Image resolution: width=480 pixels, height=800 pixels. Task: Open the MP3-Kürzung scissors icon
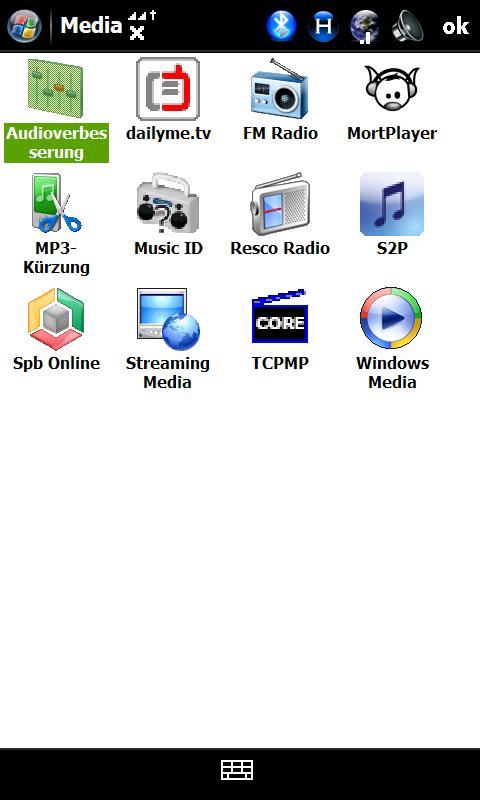[x=56, y=203]
